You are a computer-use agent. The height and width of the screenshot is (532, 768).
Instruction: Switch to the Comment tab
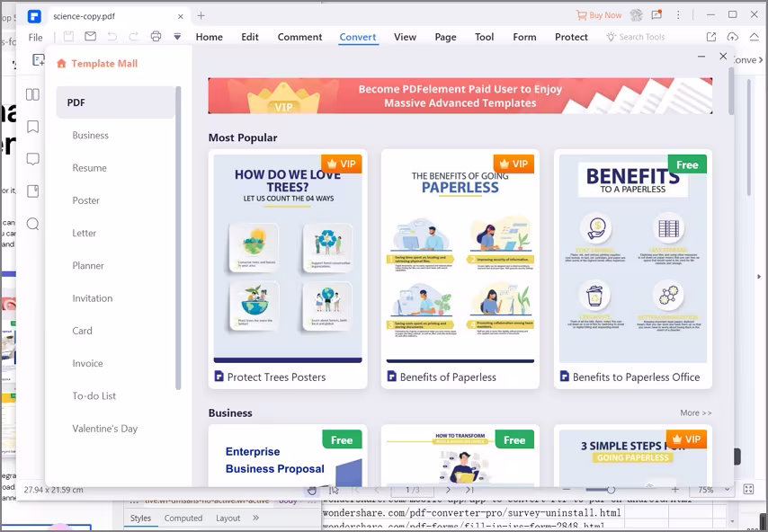(x=299, y=37)
